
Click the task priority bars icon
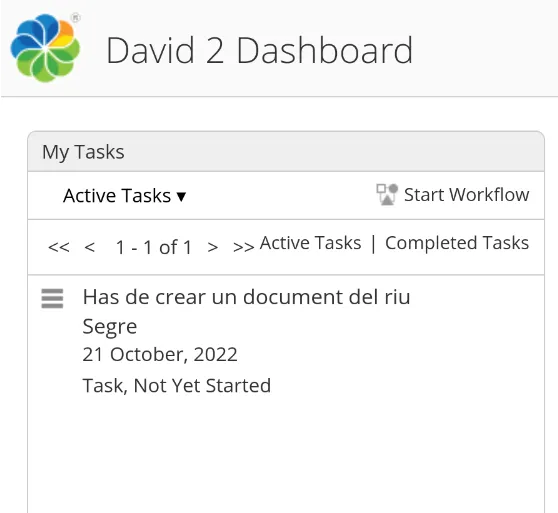pos(52,298)
